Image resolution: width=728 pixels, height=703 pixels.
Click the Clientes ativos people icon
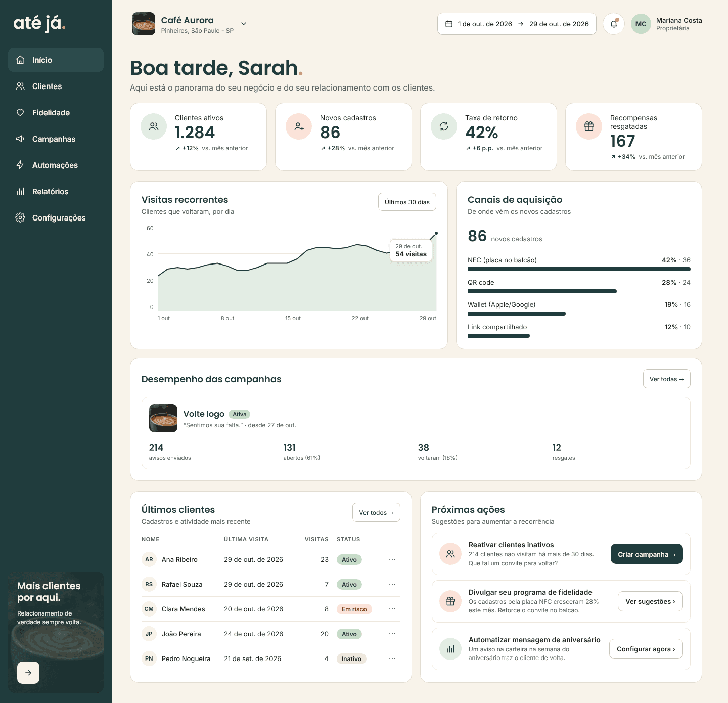point(154,126)
